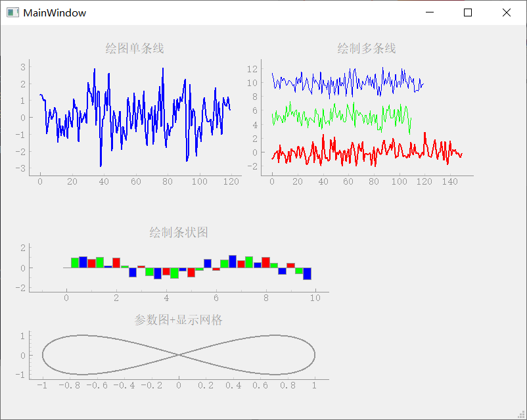
Task: Click the MainWindow title text
Action: coord(55,12)
